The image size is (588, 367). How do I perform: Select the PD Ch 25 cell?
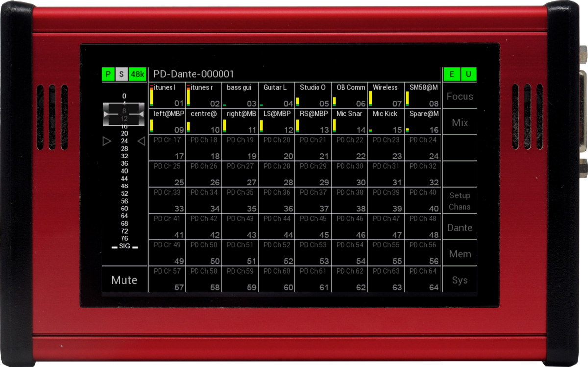coord(167,174)
